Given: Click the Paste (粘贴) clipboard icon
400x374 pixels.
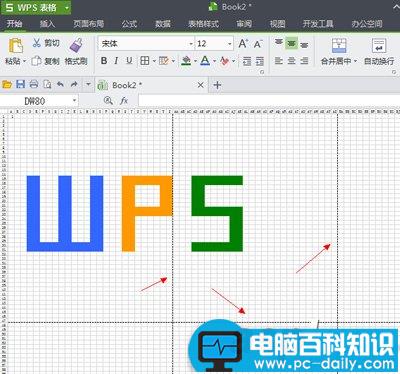Looking at the screenshot, I should 15,45.
